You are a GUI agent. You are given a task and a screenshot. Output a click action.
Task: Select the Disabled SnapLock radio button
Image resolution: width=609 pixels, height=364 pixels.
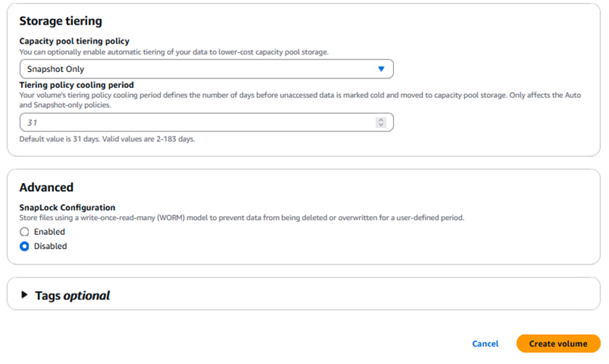point(25,246)
